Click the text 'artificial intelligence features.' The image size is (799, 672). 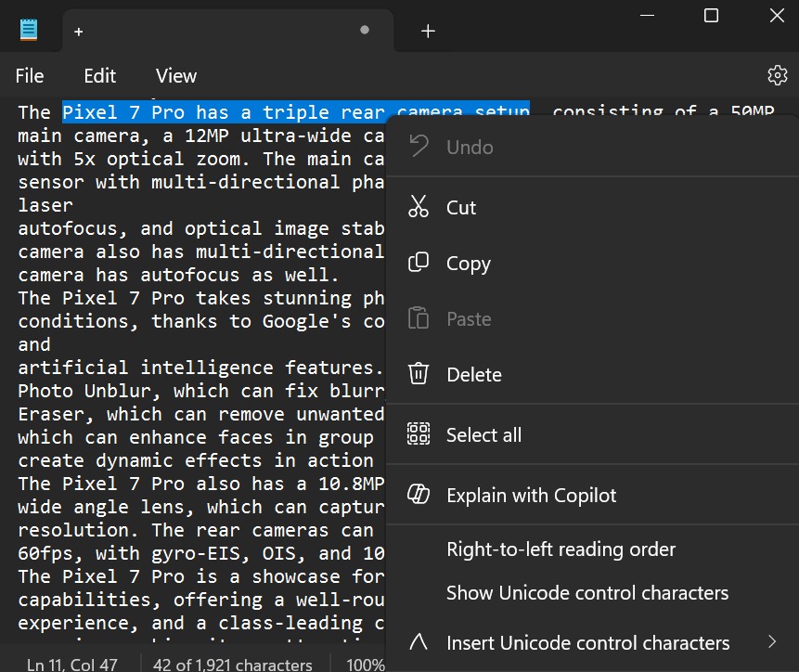click(x=200, y=368)
